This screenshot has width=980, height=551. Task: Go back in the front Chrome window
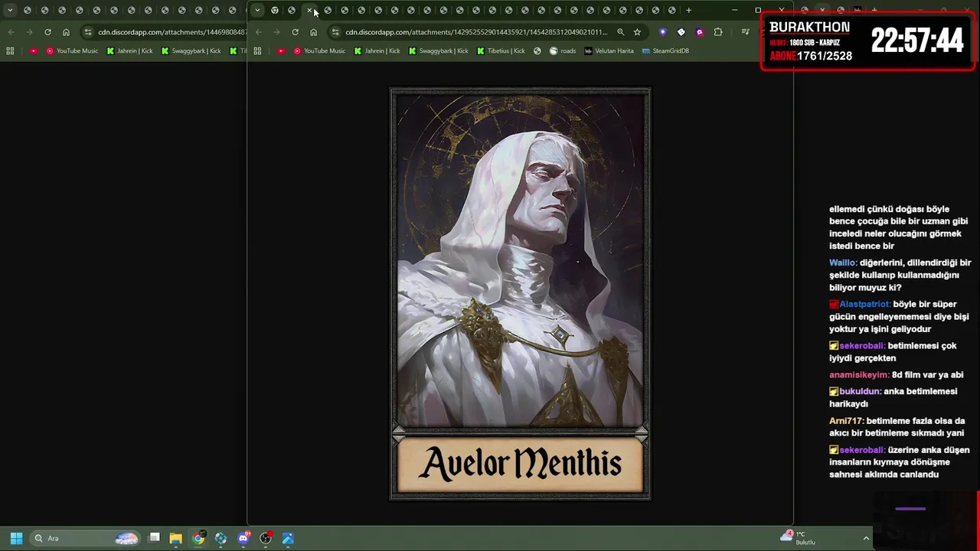(x=259, y=32)
